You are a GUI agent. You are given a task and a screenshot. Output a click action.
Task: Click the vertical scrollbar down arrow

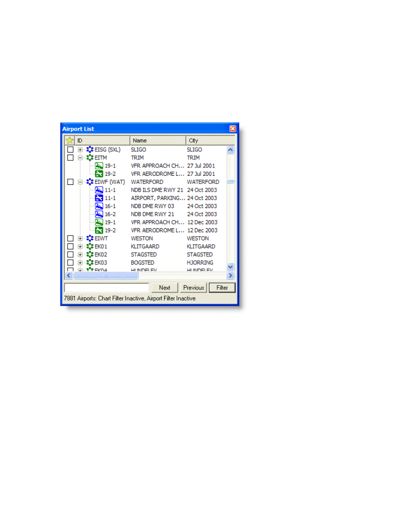[230, 267]
